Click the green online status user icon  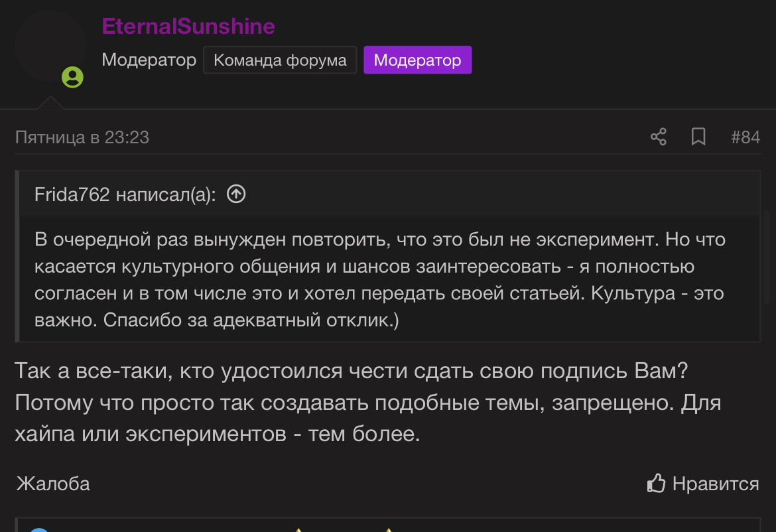[x=72, y=77]
